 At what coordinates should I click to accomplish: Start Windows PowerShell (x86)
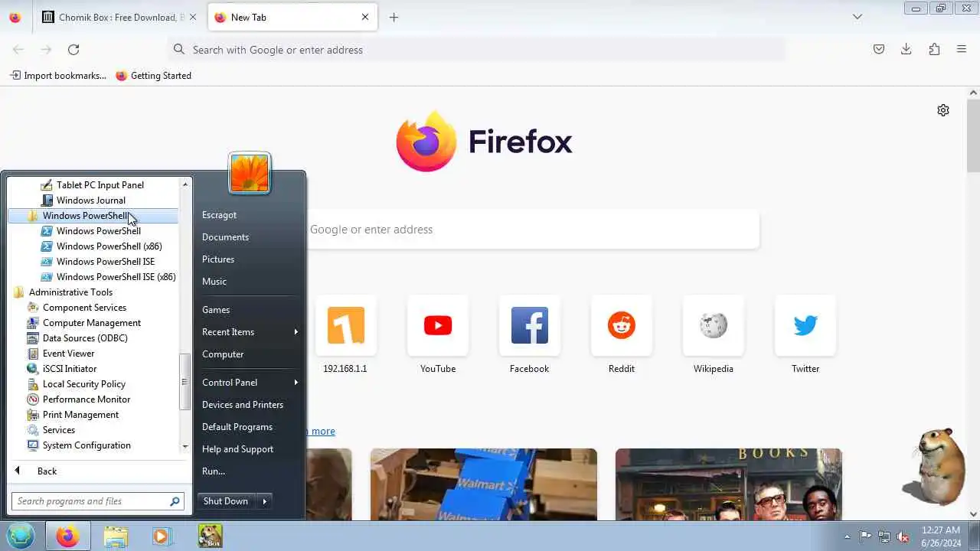(109, 246)
